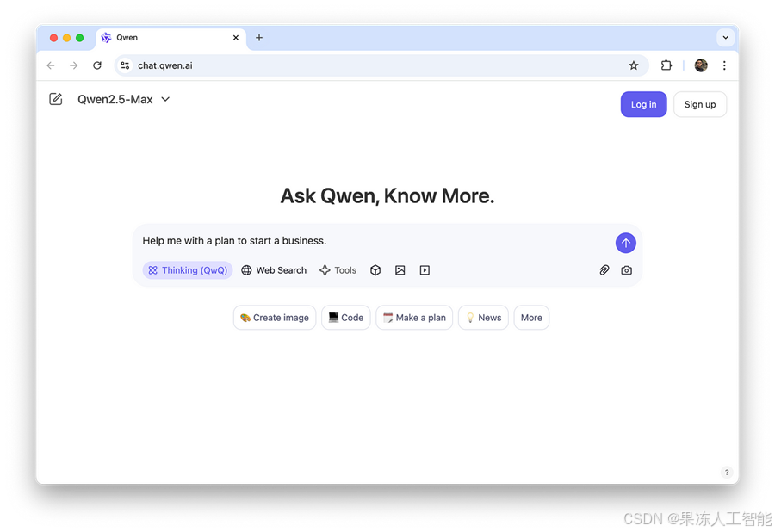Image resolution: width=775 pixels, height=532 pixels.
Task: Click the Log in button
Action: click(x=643, y=104)
